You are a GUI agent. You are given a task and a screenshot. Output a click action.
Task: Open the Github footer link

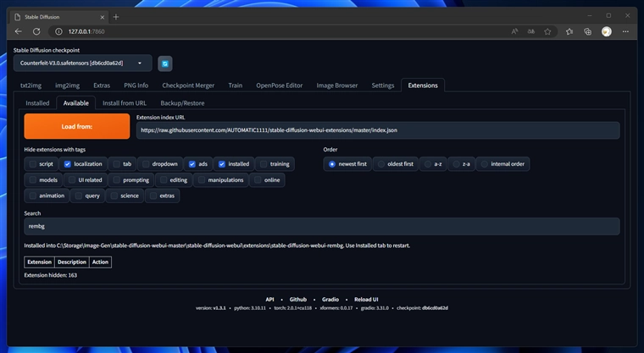(x=297, y=299)
